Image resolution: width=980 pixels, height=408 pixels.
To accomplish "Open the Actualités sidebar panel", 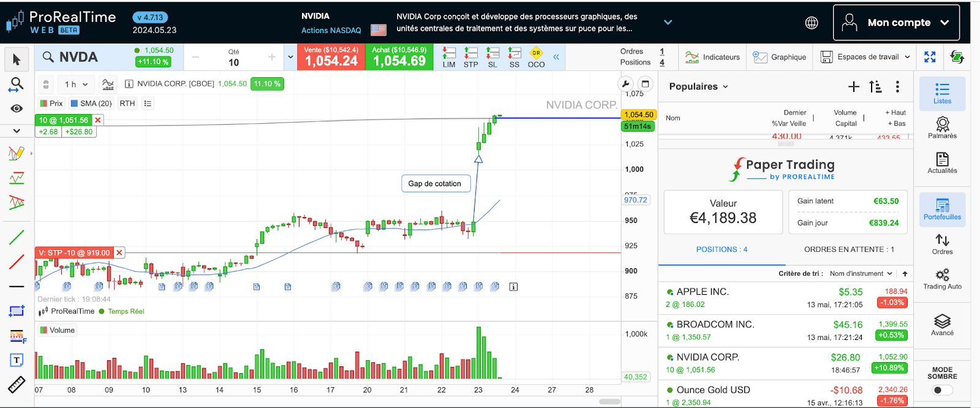I will point(942,163).
